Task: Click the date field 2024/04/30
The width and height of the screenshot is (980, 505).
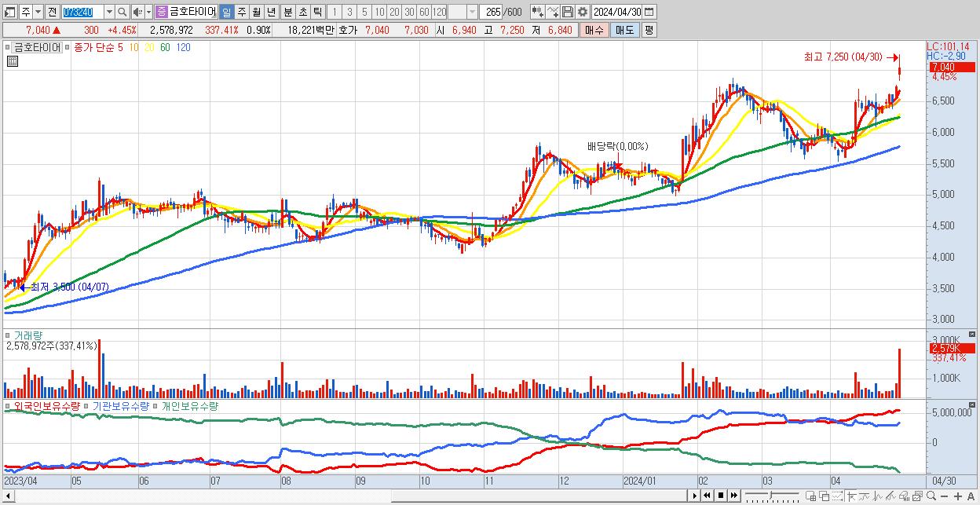Action: point(617,12)
